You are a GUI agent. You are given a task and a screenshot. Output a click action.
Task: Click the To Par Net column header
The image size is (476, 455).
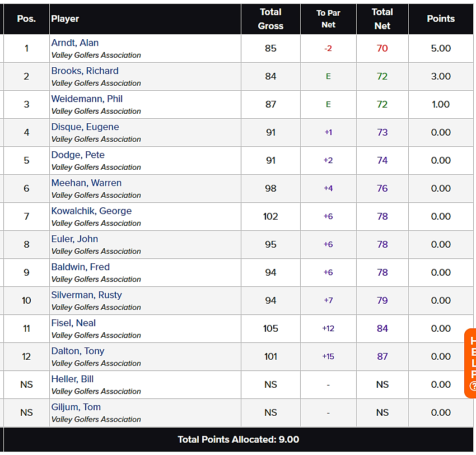pos(328,19)
